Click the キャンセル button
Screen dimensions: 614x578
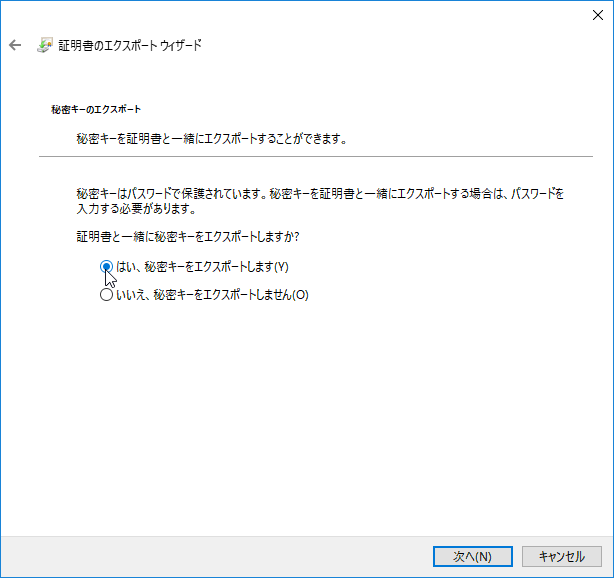click(562, 556)
